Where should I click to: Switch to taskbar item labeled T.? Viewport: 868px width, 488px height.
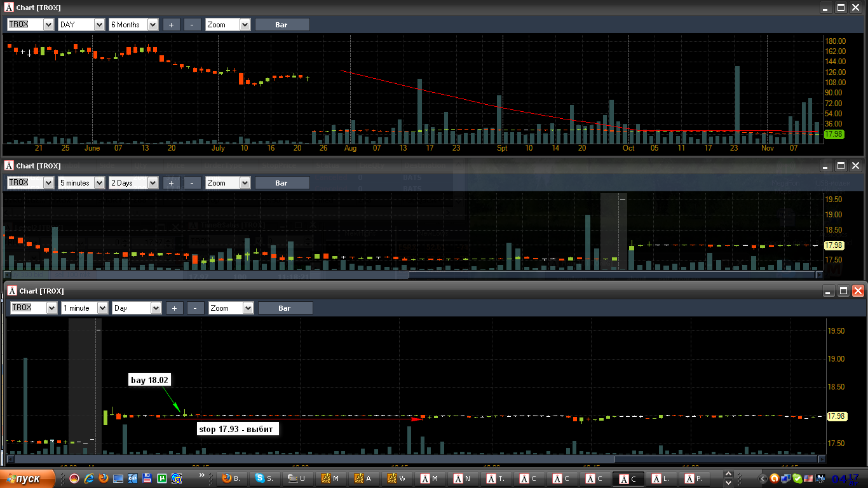495,479
